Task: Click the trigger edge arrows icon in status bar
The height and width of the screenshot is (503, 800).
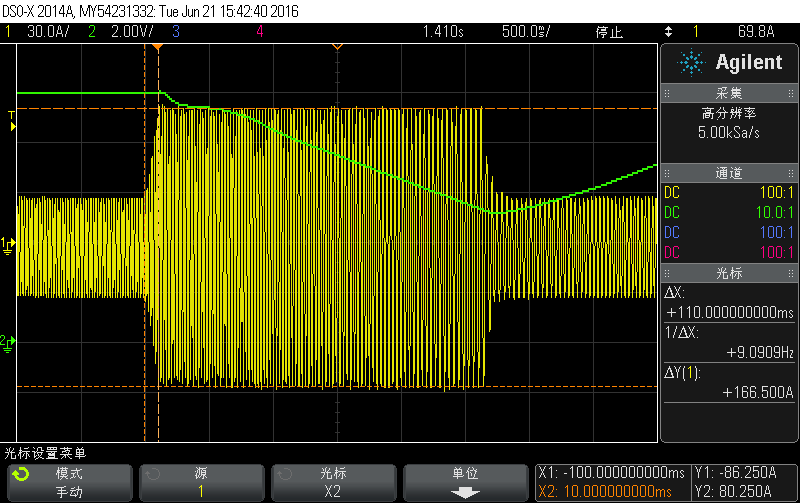Action: pos(667,32)
